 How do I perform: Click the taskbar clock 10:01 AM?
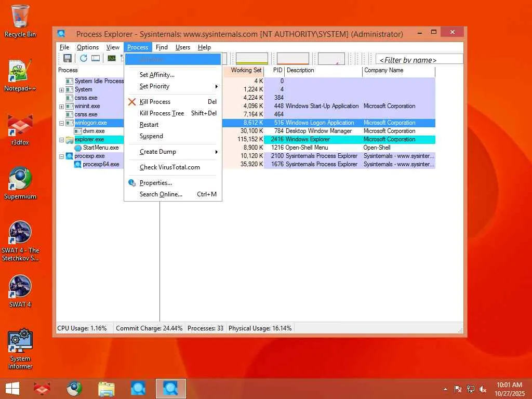(509, 385)
